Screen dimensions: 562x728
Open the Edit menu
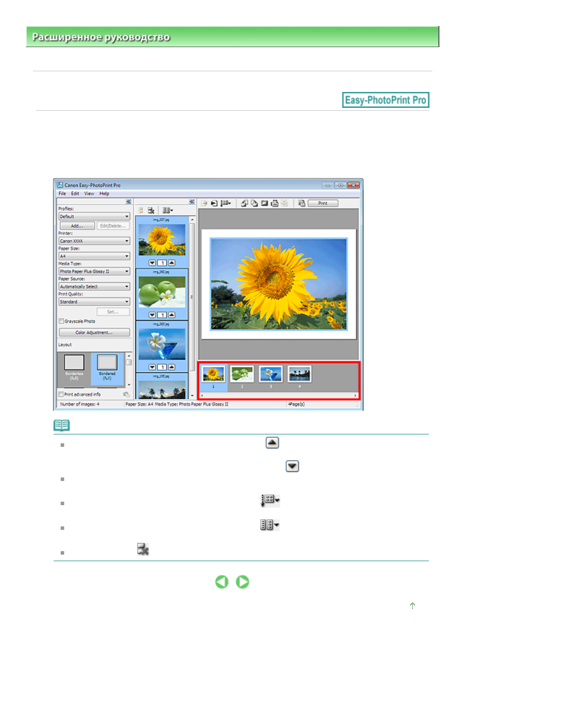point(75,193)
